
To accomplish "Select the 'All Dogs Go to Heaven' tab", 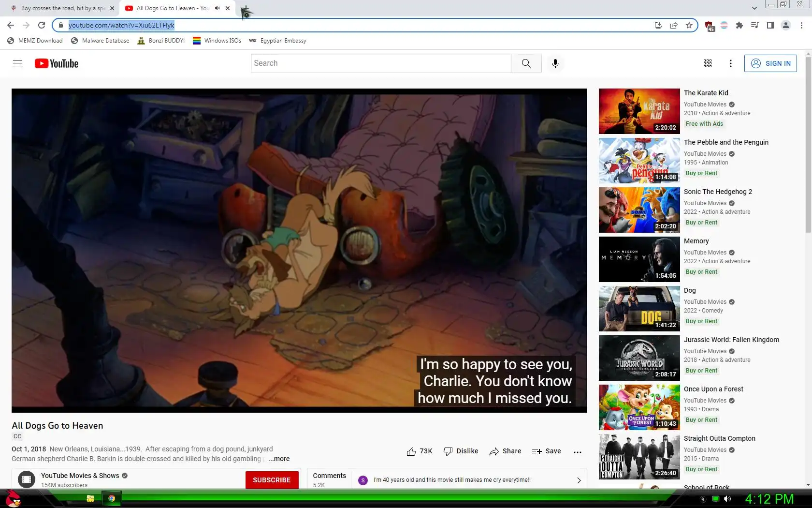I will (x=173, y=8).
